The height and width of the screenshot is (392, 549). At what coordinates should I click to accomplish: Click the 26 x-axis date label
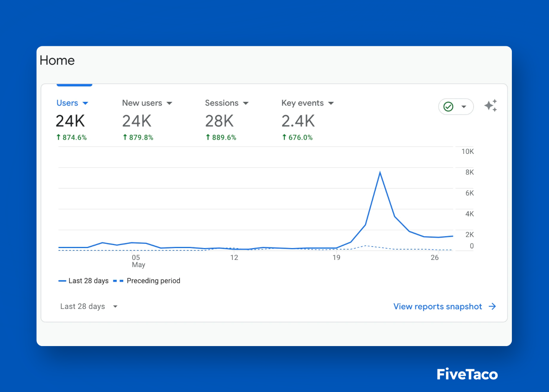click(435, 258)
